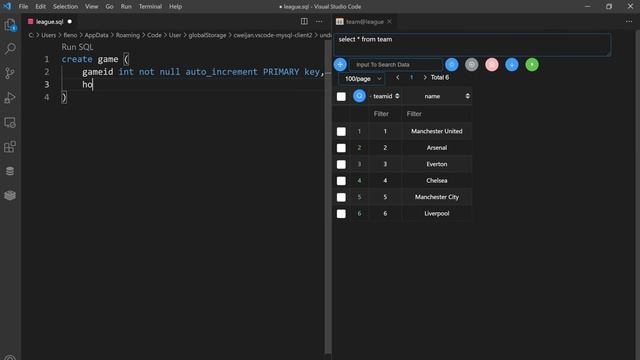Click the globalStorage breadcrumb segment

point(207,35)
